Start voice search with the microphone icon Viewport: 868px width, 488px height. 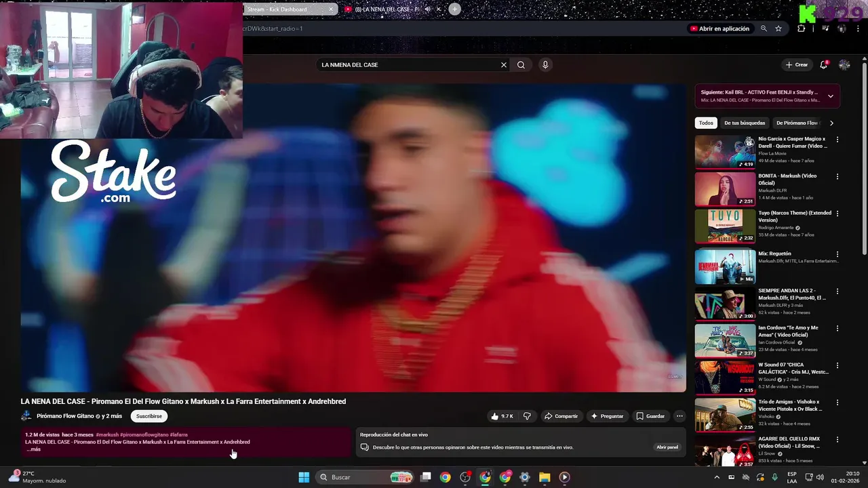[x=545, y=65]
